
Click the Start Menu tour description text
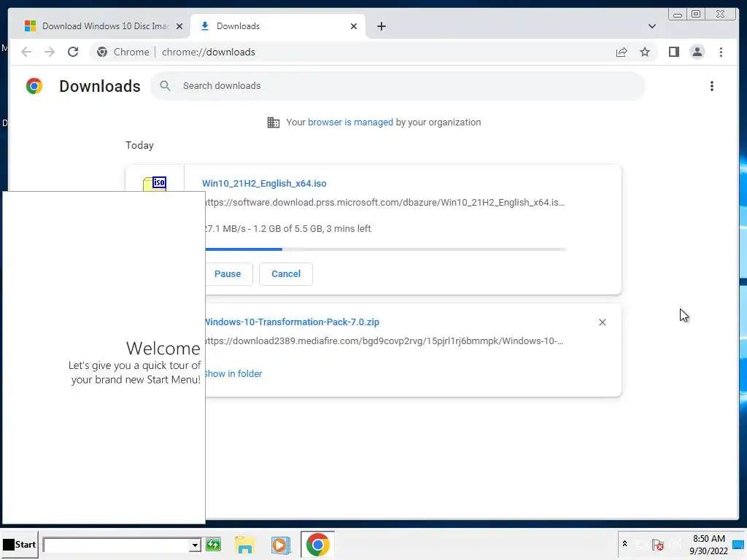pyautogui.click(x=134, y=373)
